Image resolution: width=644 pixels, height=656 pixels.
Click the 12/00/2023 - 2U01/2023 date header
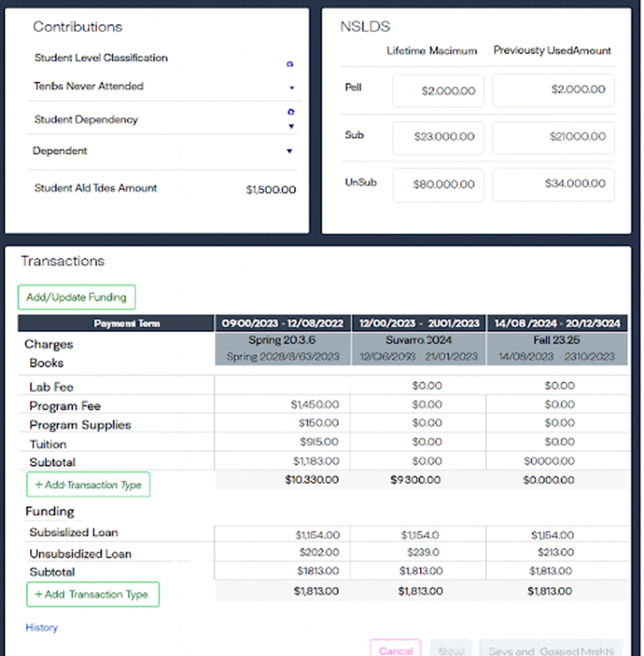click(x=419, y=323)
